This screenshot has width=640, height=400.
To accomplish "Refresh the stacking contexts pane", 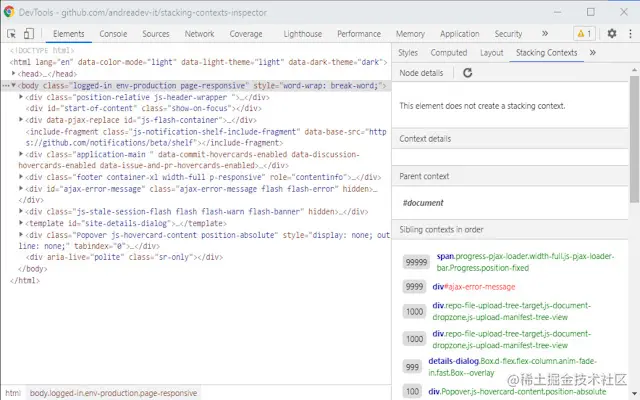I will point(466,73).
